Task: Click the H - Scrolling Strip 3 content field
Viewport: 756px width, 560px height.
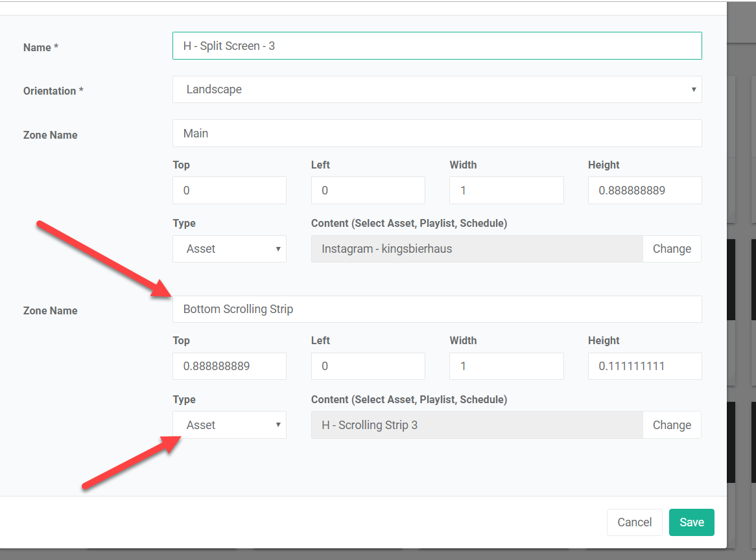Action: point(477,425)
